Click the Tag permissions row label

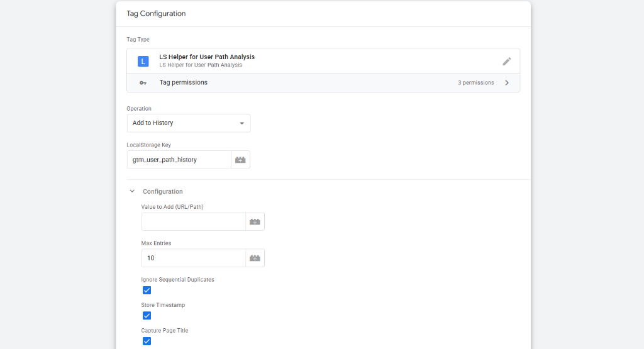pos(183,82)
